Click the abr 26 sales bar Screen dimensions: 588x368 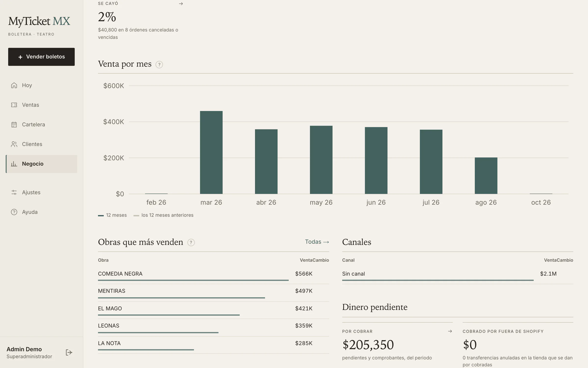(x=266, y=161)
